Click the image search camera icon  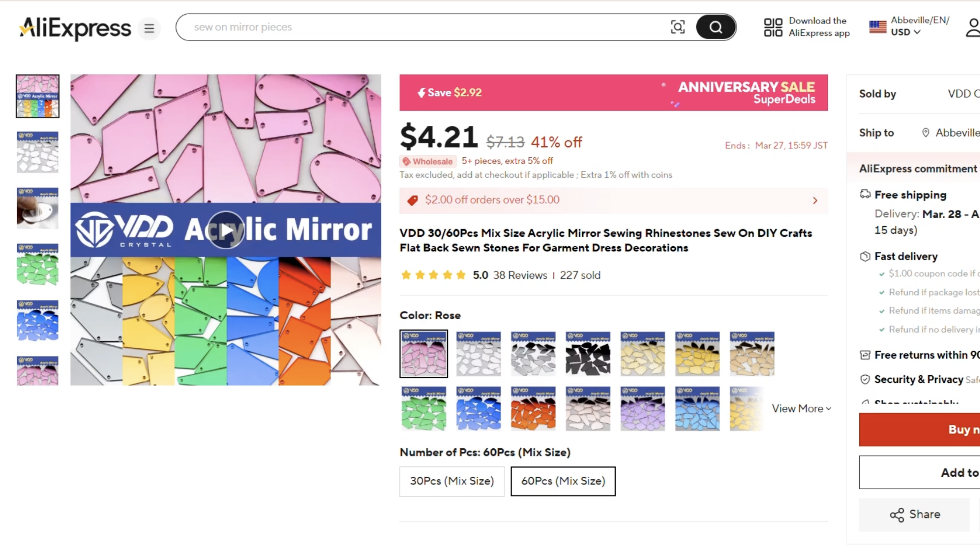(677, 27)
